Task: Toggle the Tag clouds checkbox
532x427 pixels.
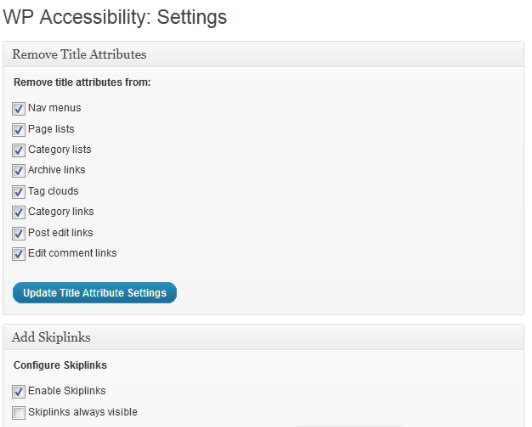Action: pyautogui.click(x=19, y=192)
